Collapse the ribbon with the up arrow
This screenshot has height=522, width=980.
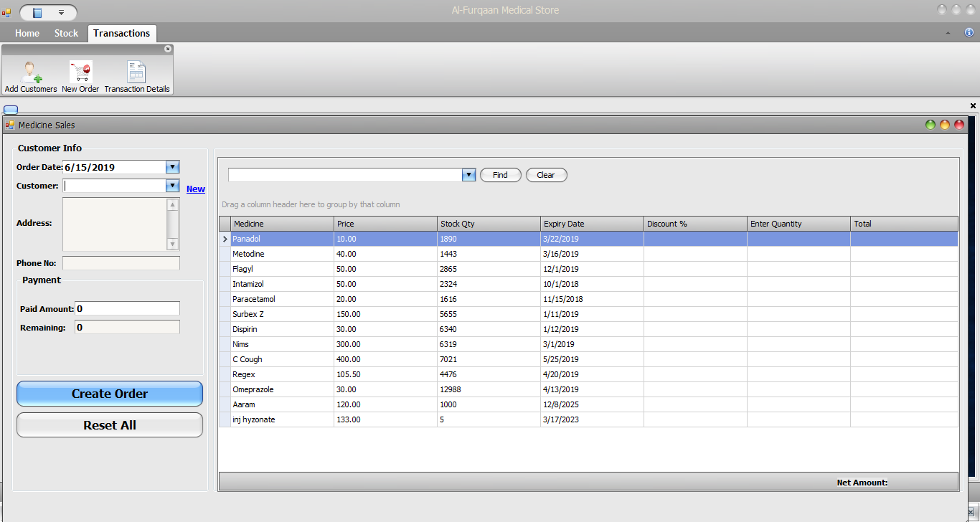948,33
